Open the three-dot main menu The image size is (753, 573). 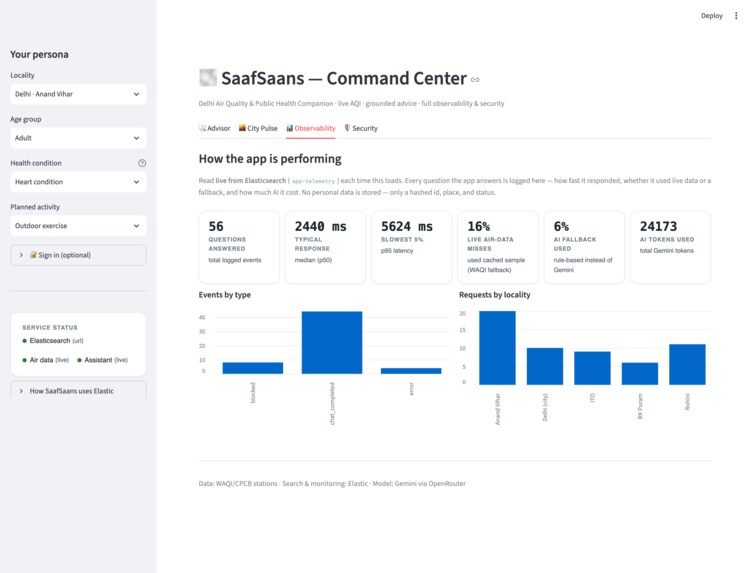[736, 16]
